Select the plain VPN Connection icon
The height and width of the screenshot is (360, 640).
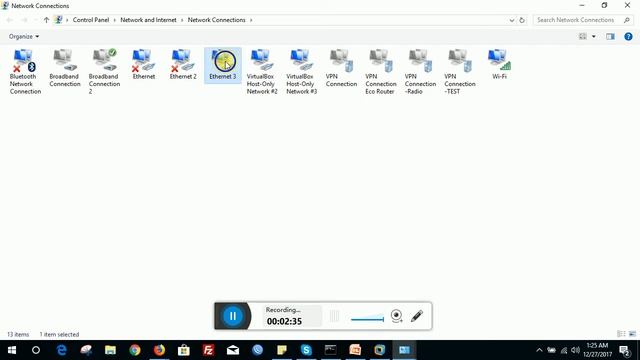coord(341,68)
